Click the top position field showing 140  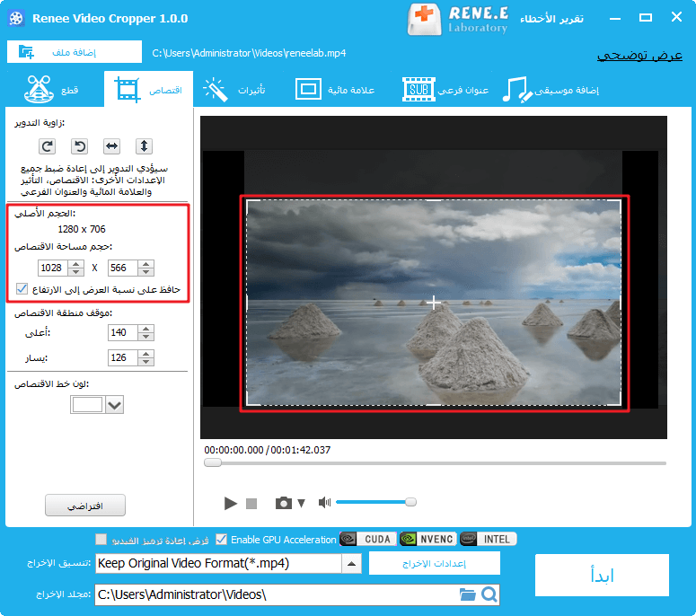pyautogui.click(x=123, y=332)
